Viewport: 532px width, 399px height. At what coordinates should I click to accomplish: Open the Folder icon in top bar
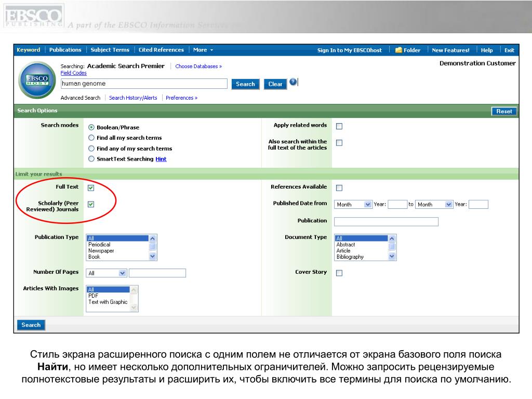398,50
